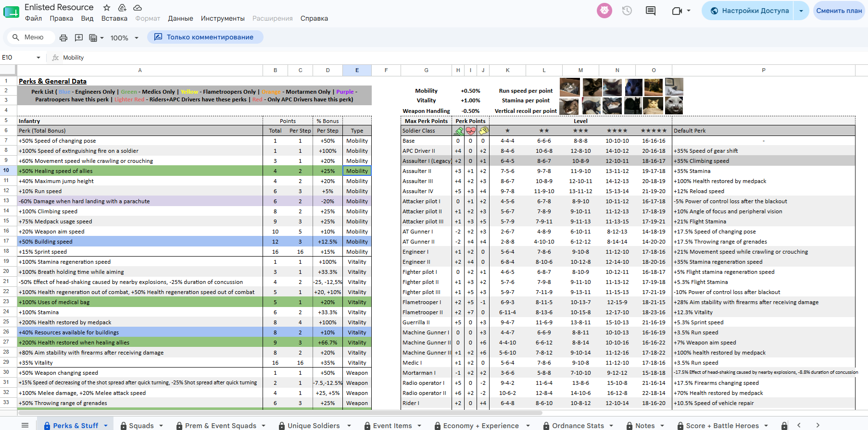Open the comments thread icon
The height and width of the screenshot is (430, 868).
pyautogui.click(x=651, y=11)
